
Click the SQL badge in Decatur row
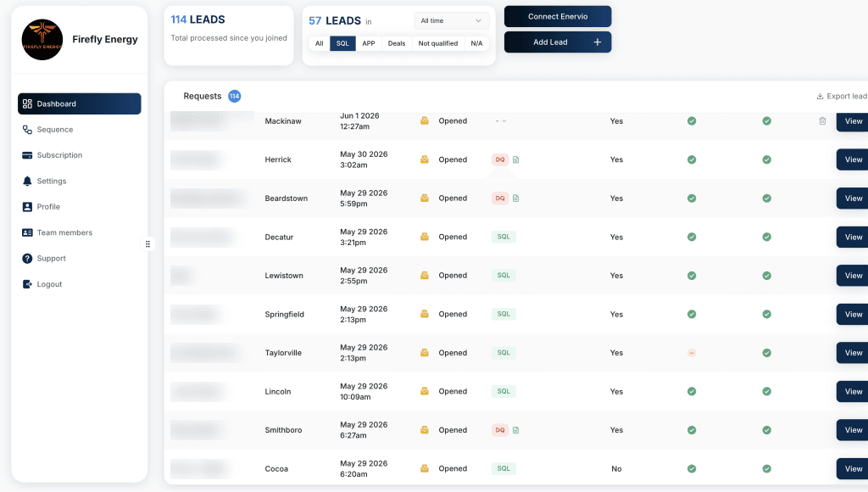504,237
